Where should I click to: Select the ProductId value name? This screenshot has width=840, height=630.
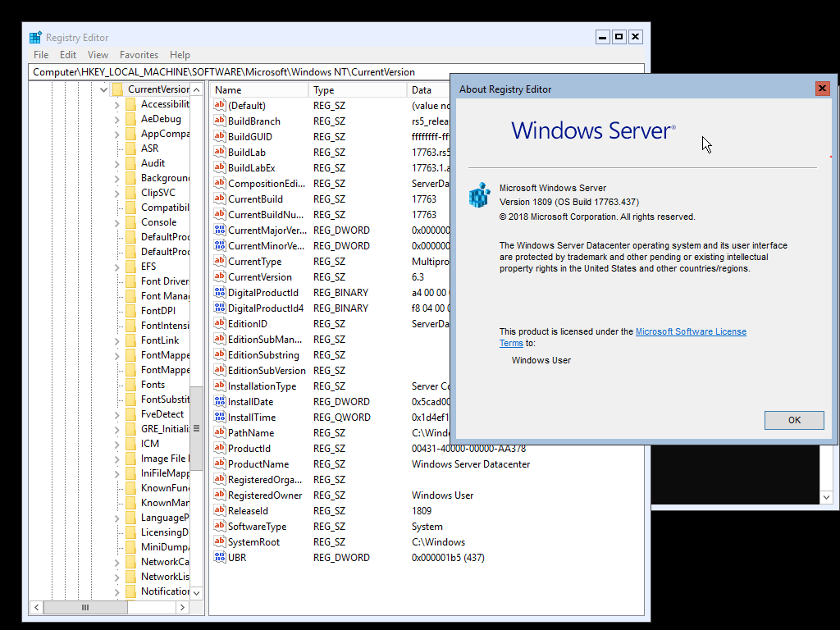point(249,449)
